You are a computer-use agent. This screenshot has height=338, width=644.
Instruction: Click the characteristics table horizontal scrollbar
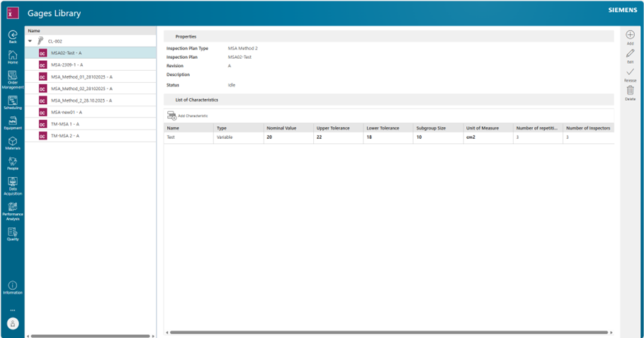pyautogui.click(x=388, y=332)
